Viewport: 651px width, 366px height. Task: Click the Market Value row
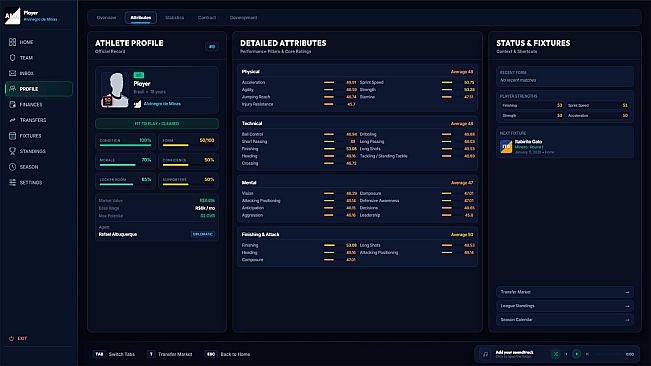tap(157, 201)
